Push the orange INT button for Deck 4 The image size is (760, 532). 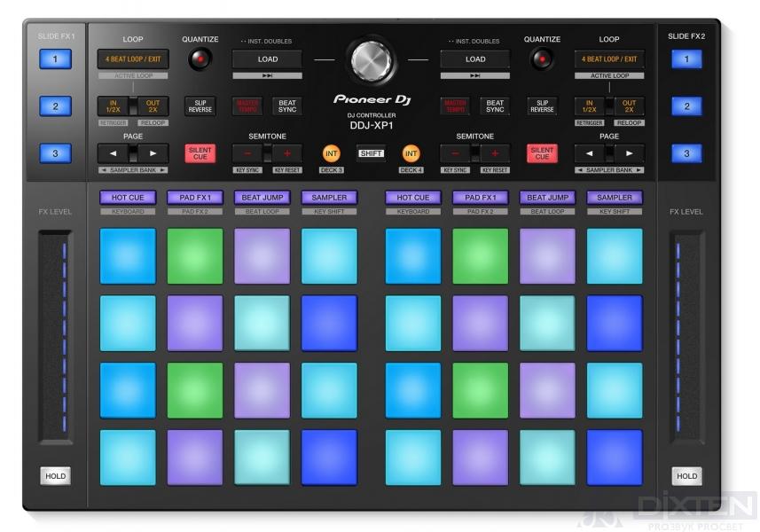click(x=411, y=153)
